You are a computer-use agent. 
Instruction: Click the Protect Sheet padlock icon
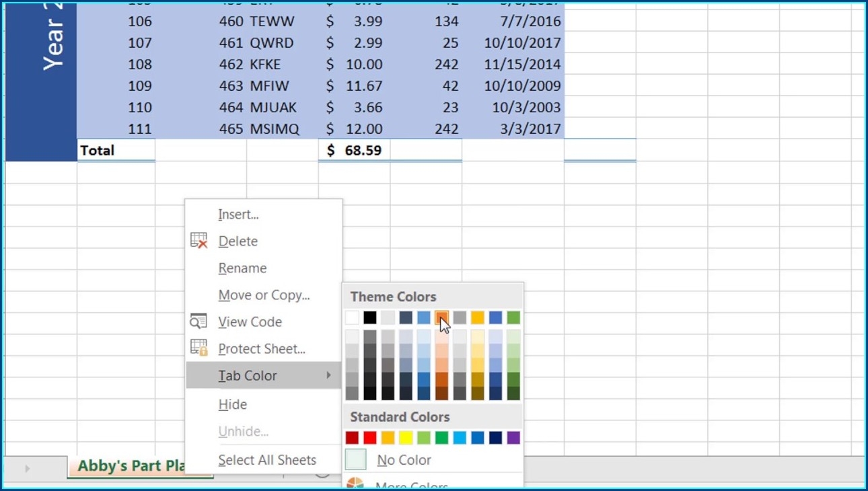click(x=198, y=348)
